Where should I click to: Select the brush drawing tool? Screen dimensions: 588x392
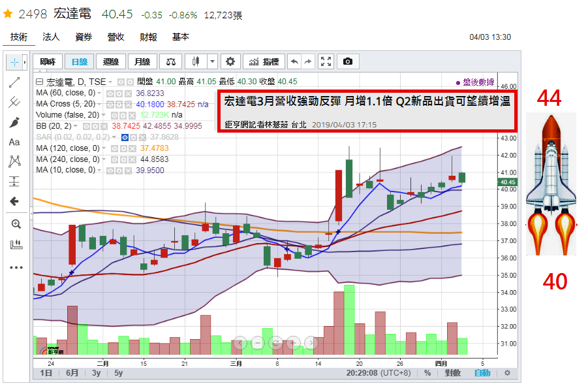(14, 122)
